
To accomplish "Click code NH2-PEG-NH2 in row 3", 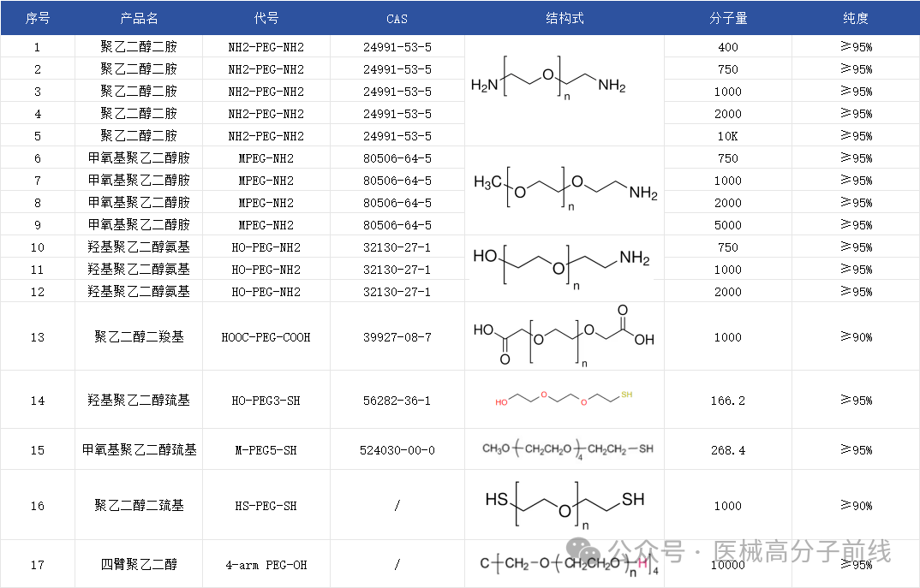I will [266, 92].
